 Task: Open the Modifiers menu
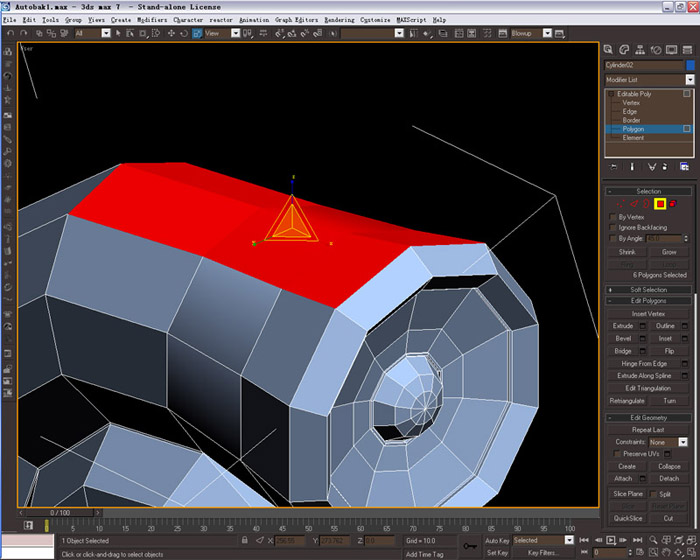coord(152,20)
